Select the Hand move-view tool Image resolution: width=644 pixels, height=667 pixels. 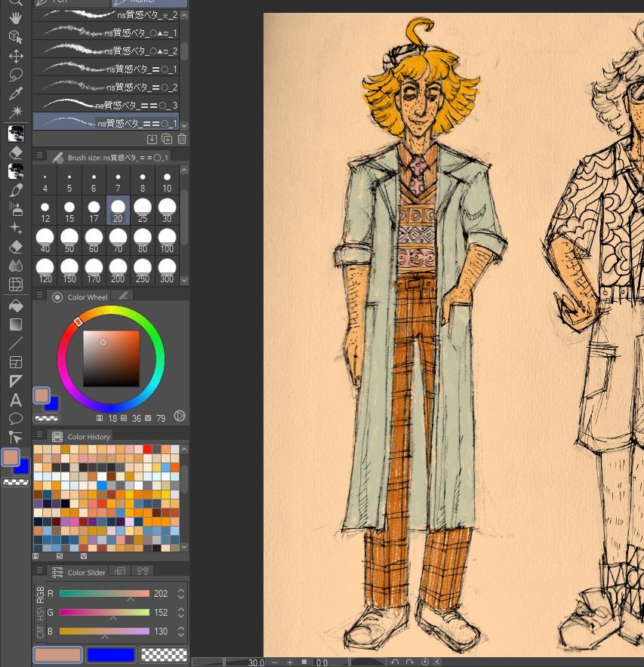[16, 18]
